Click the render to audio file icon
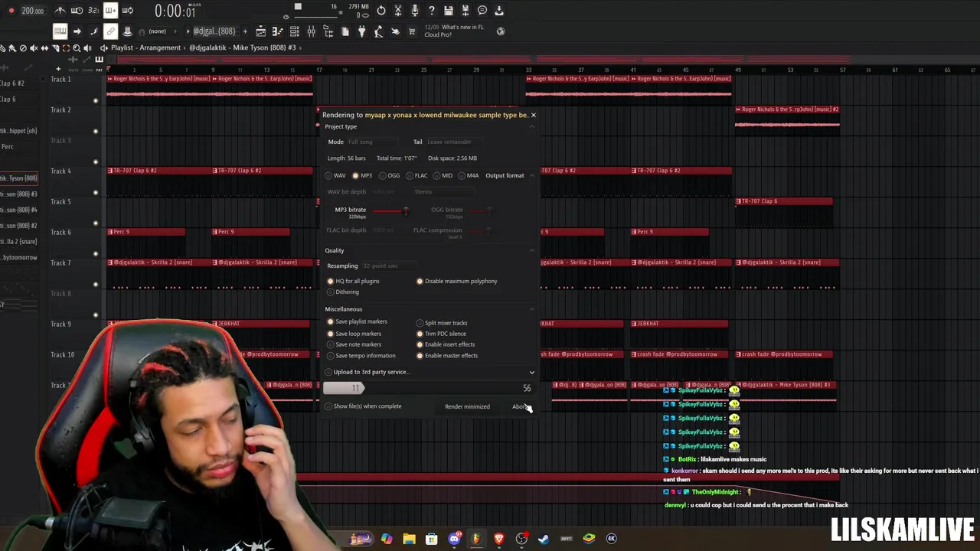The width and height of the screenshot is (980, 551). pyautogui.click(x=465, y=11)
